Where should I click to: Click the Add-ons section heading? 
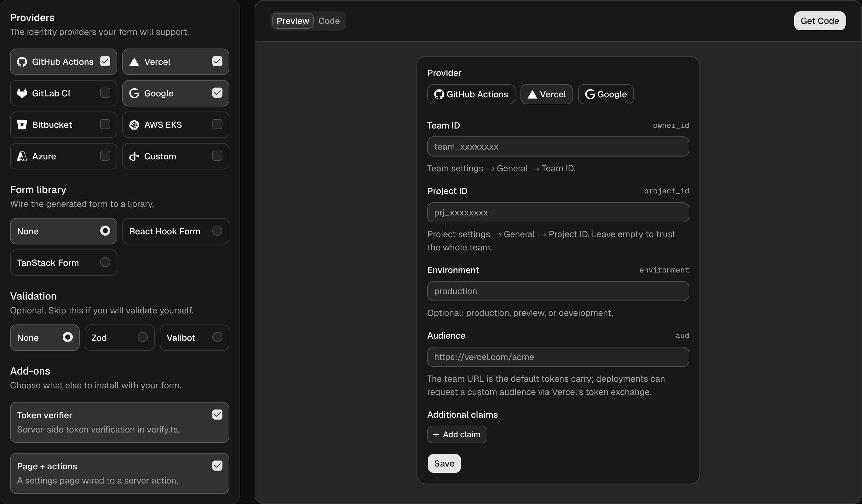[30, 371]
